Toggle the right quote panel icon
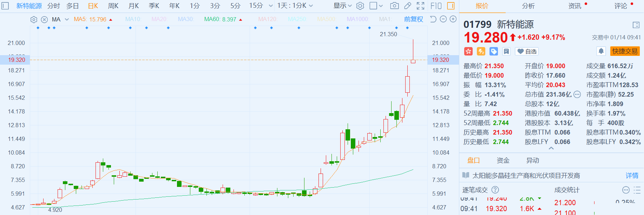The height and width of the screenshot is (215, 644). 451,6
